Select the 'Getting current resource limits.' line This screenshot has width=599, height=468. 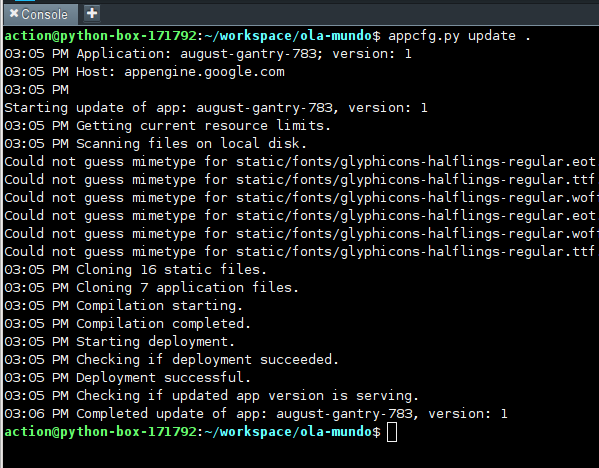(x=167, y=126)
